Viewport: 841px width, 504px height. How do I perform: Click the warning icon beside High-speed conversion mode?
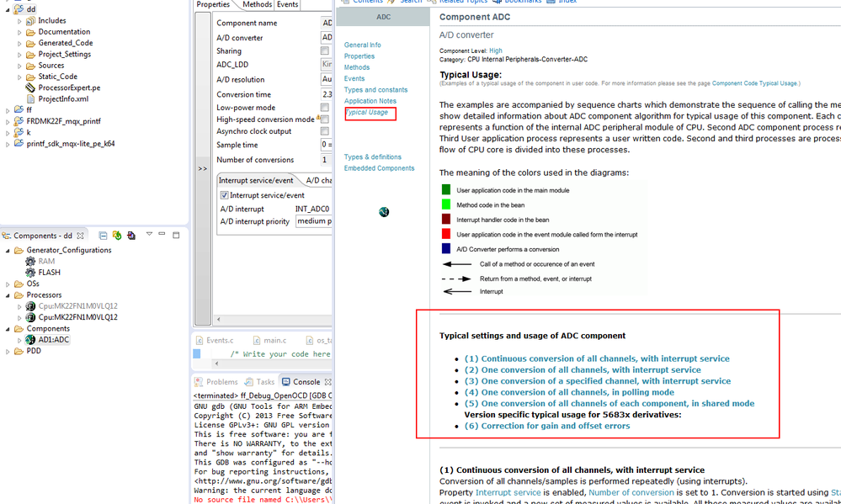tap(318, 118)
